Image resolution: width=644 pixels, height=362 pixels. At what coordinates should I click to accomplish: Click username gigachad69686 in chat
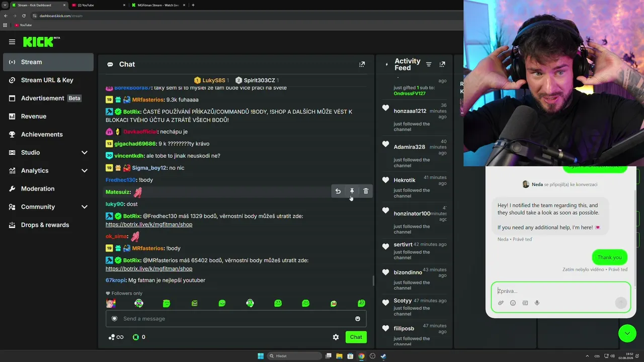(135, 144)
